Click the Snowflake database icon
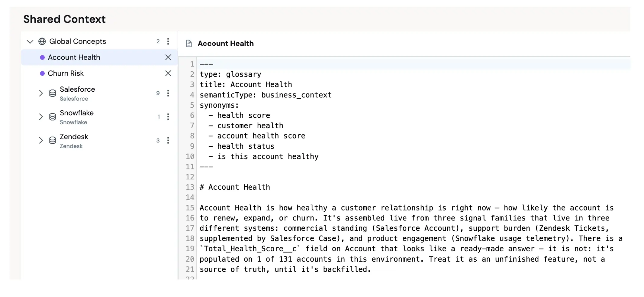Screen dimensions: 644x297 [53, 117]
